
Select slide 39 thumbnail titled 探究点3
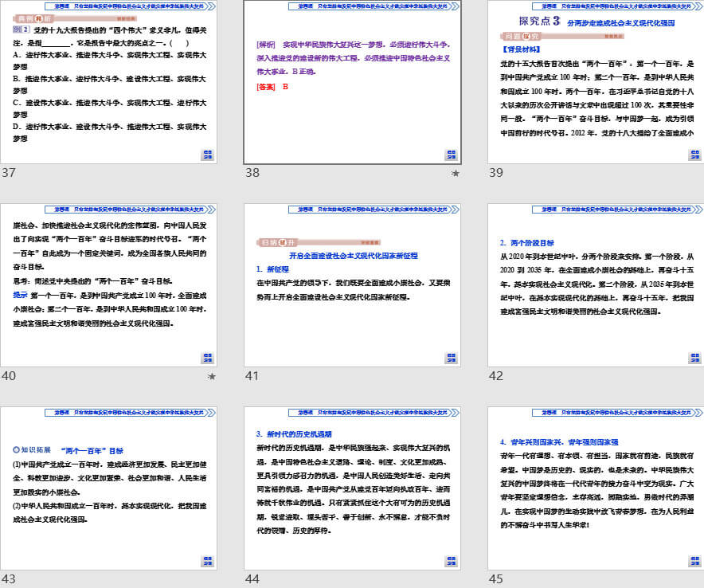pyautogui.click(x=596, y=82)
